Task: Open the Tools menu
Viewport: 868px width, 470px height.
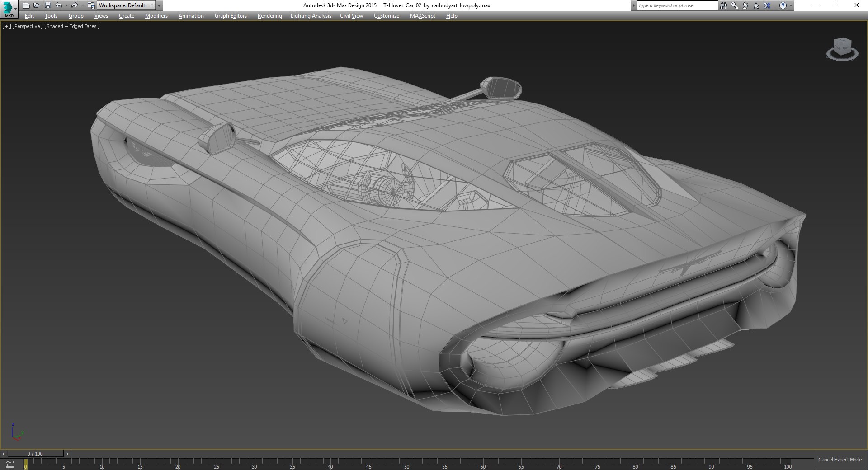Action: (x=51, y=16)
